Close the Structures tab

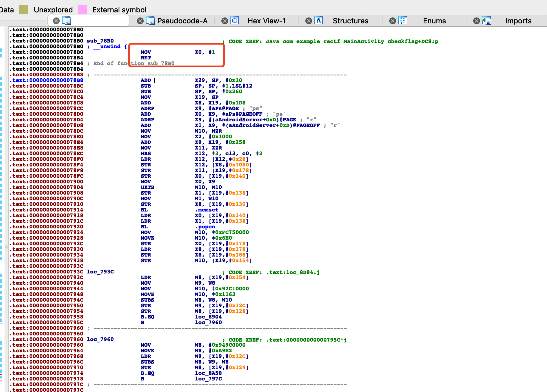(309, 21)
